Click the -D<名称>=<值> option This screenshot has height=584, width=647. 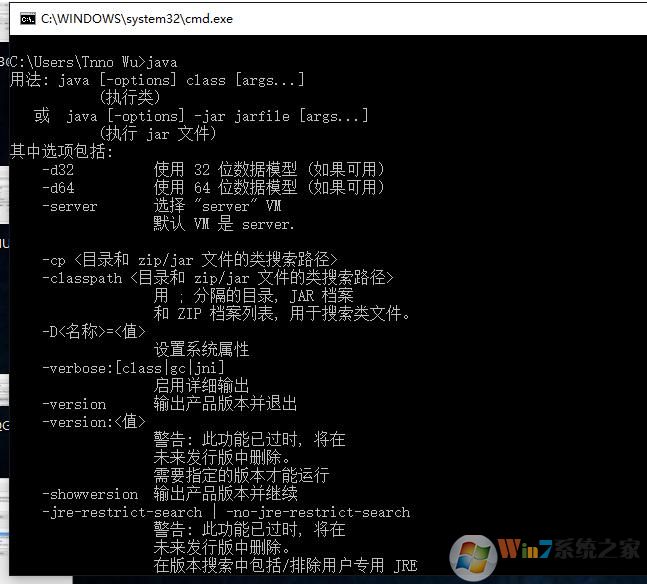tap(94, 332)
